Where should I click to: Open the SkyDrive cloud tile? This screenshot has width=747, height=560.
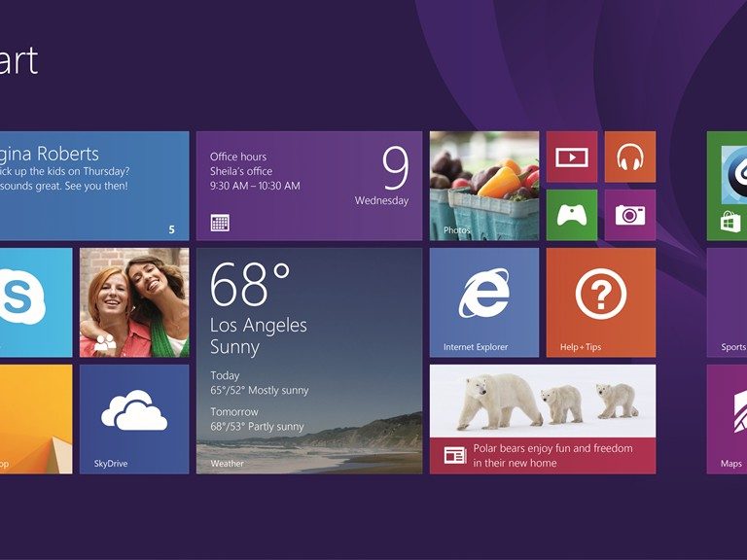pos(134,419)
